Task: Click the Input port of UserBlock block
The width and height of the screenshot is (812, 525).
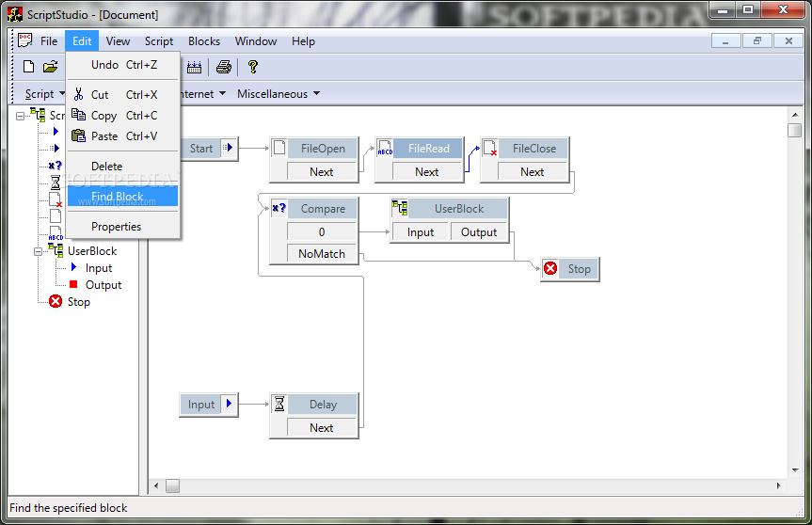Action: (420, 232)
